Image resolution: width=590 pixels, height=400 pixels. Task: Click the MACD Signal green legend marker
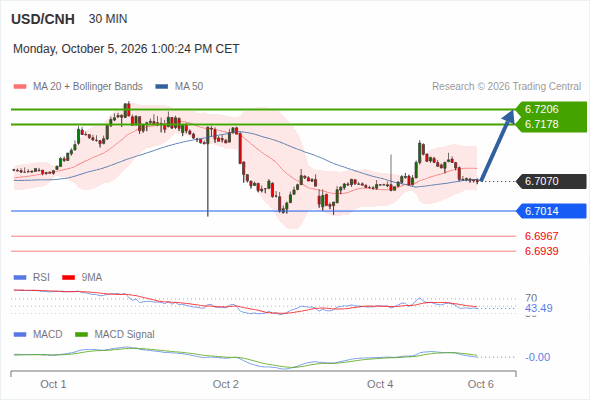pos(81,335)
